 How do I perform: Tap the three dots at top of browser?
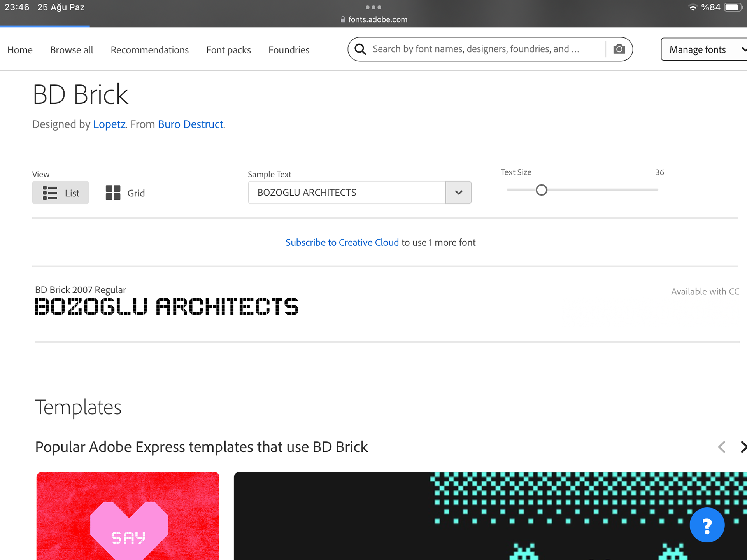(x=373, y=7)
